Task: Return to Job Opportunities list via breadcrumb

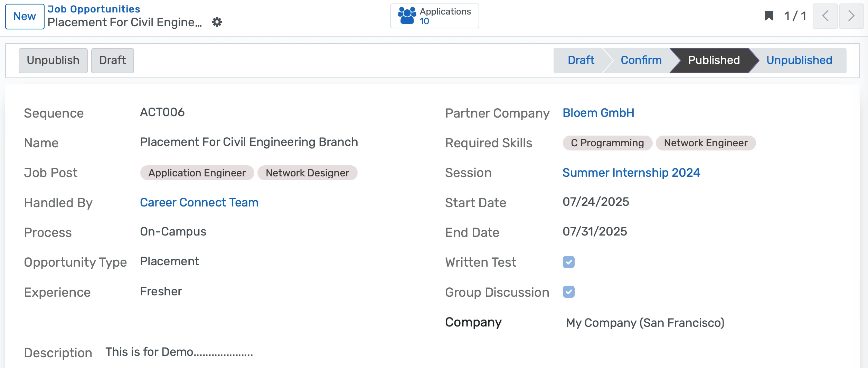Action: click(x=94, y=9)
